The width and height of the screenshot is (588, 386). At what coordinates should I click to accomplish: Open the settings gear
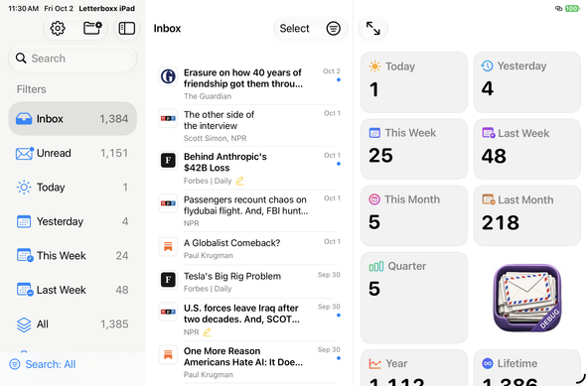[x=58, y=28]
